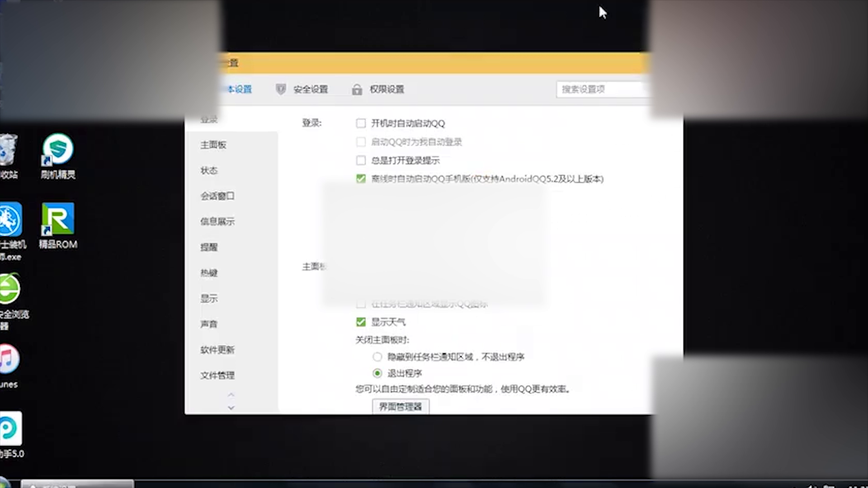Uncheck the 显示天气 checkbox
Viewport: 868px width, 488px height.
361,322
